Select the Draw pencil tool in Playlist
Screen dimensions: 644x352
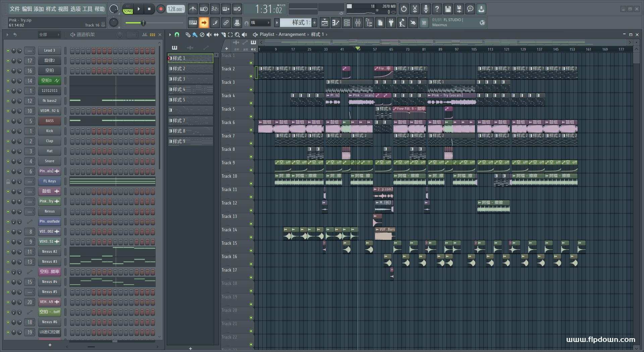188,35
